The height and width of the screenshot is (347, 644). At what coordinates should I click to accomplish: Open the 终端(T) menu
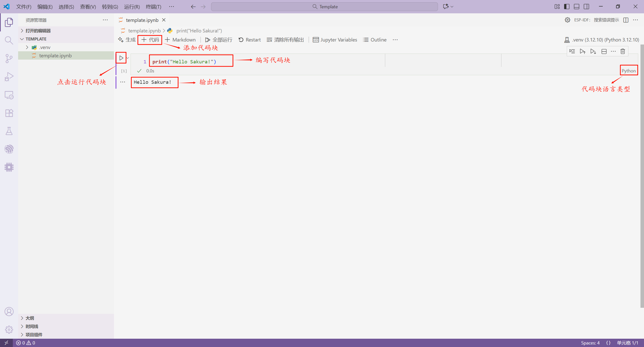tap(154, 7)
